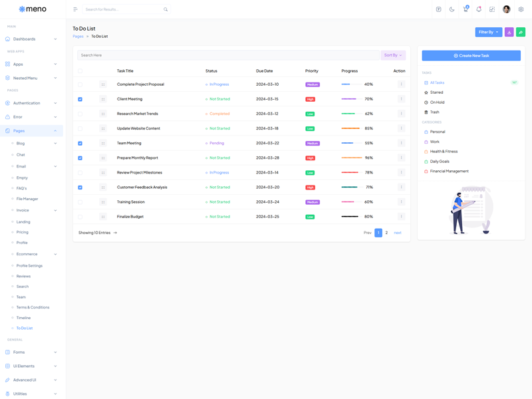Uncheck the Client Meeting task checkbox

coord(80,99)
